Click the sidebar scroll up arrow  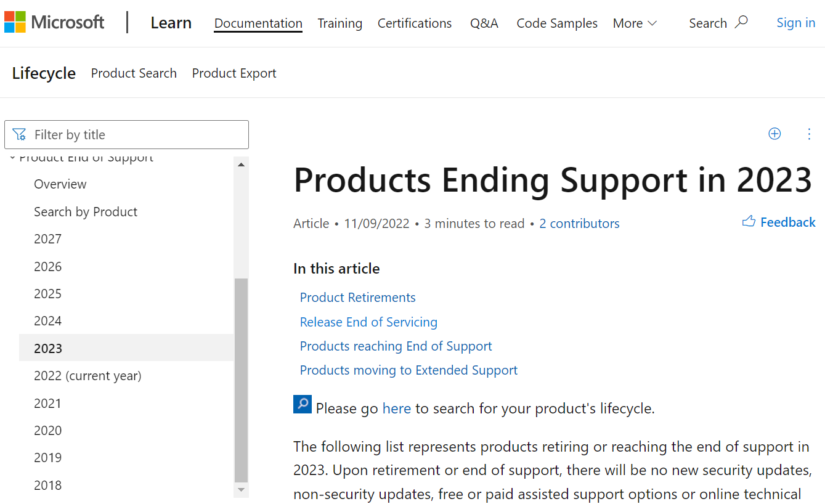coord(242,165)
